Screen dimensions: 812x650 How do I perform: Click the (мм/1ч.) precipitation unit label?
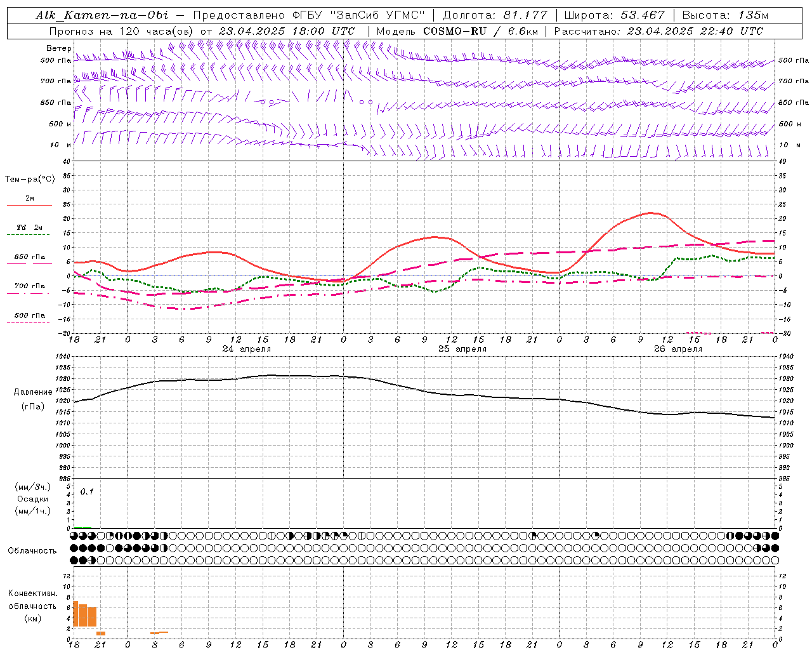pyautogui.click(x=33, y=511)
